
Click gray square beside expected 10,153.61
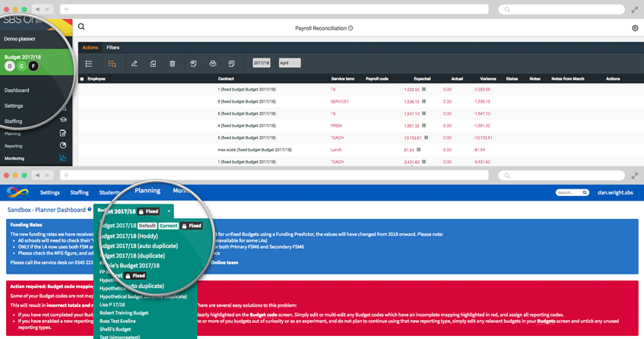tap(427, 138)
